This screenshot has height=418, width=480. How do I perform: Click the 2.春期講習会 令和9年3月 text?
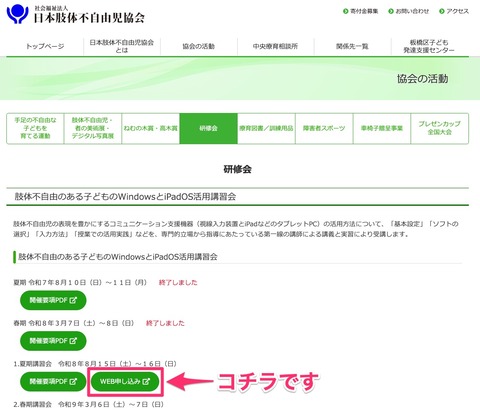89,404
